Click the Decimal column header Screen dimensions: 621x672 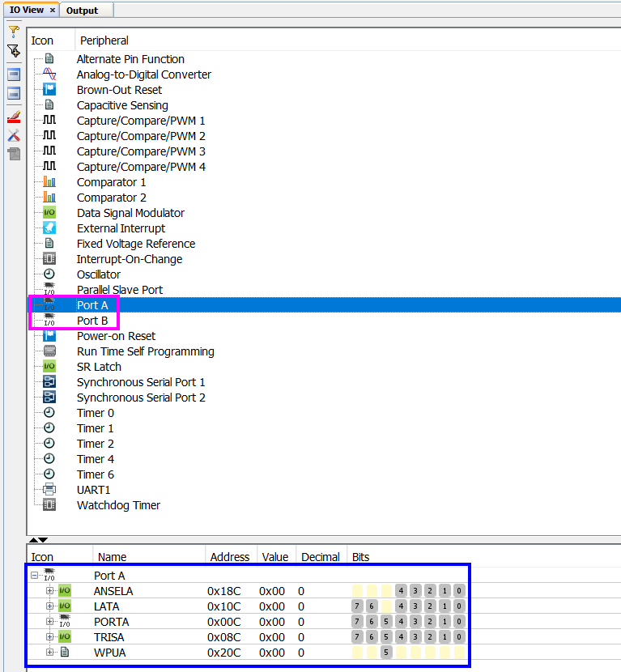tap(320, 557)
